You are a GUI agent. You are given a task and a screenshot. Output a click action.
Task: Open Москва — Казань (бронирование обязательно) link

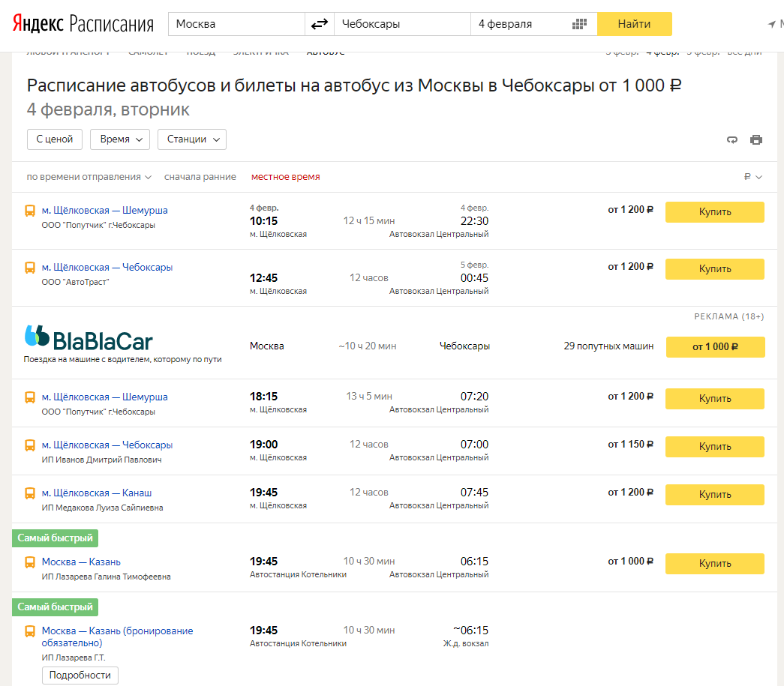point(117,637)
